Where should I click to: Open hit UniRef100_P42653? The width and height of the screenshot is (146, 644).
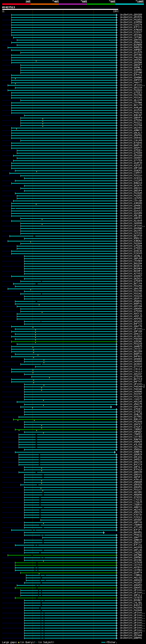tap(131, 20)
